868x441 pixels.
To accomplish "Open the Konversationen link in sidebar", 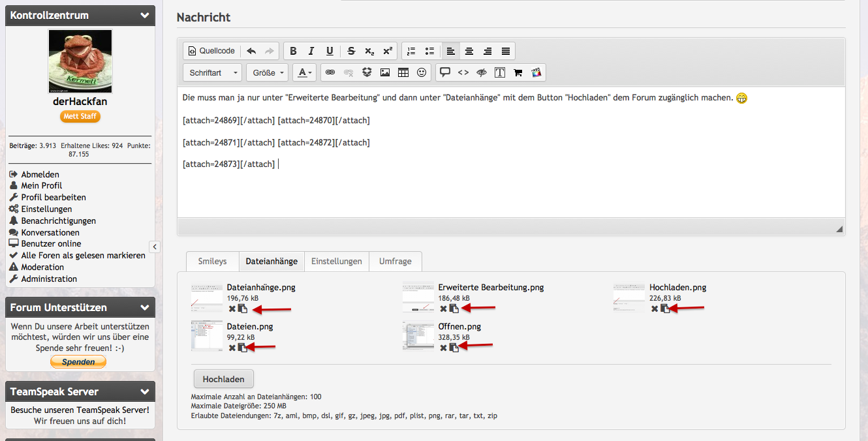I will pos(50,232).
